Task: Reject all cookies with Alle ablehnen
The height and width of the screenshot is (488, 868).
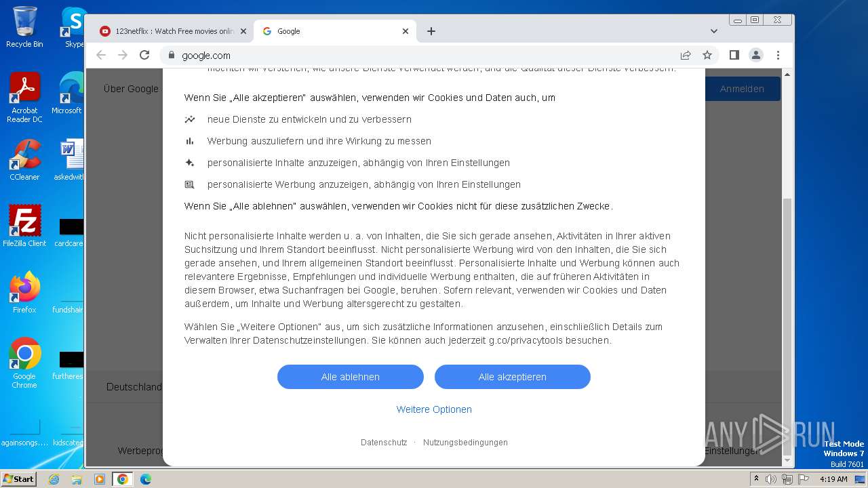Action: pos(350,377)
